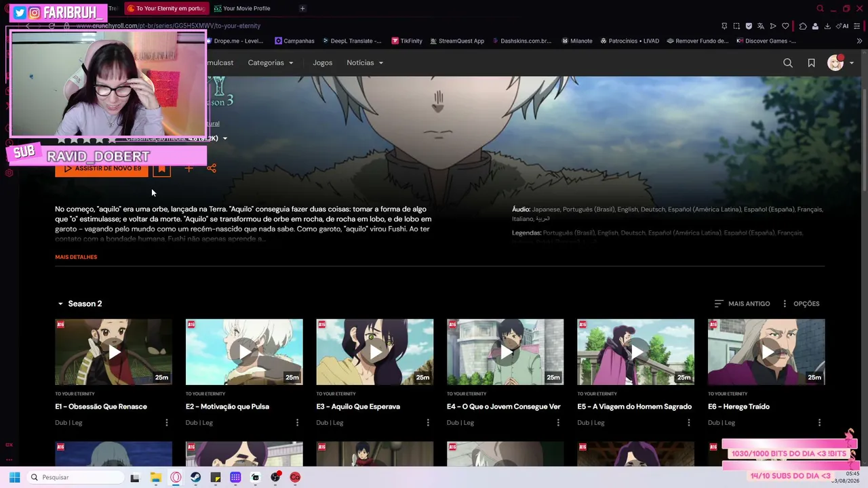The height and width of the screenshot is (488, 868).
Task: Open episode title E6 - Herege Traído
Action: pos(738,407)
